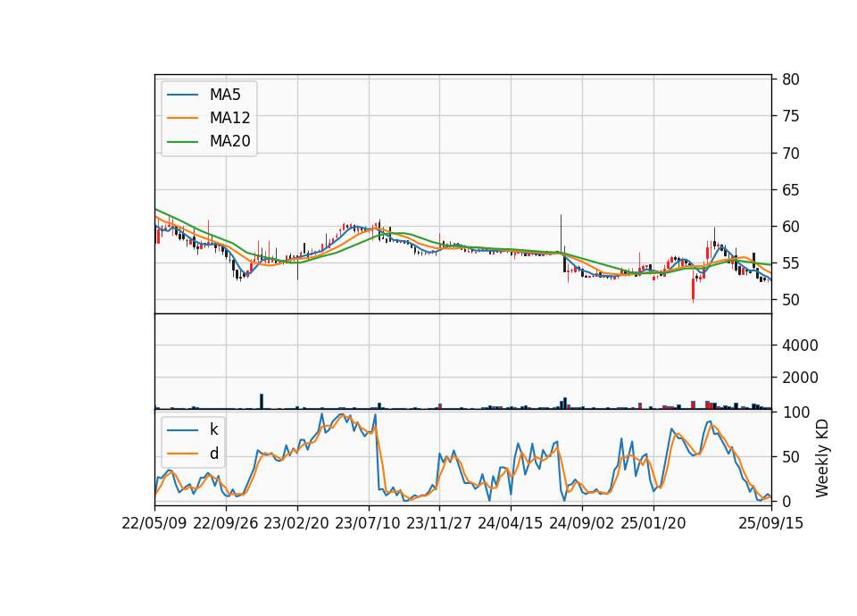Image resolution: width=857 pixels, height=616 pixels.
Task: Click the 22/09/26 date label
Action: coord(226,523)
